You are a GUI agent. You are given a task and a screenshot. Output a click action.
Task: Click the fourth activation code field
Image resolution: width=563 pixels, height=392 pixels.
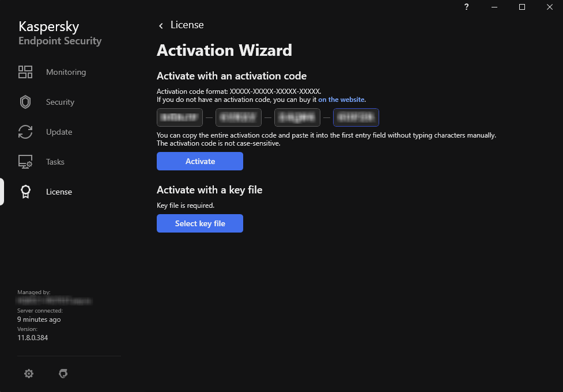point(356,117)
